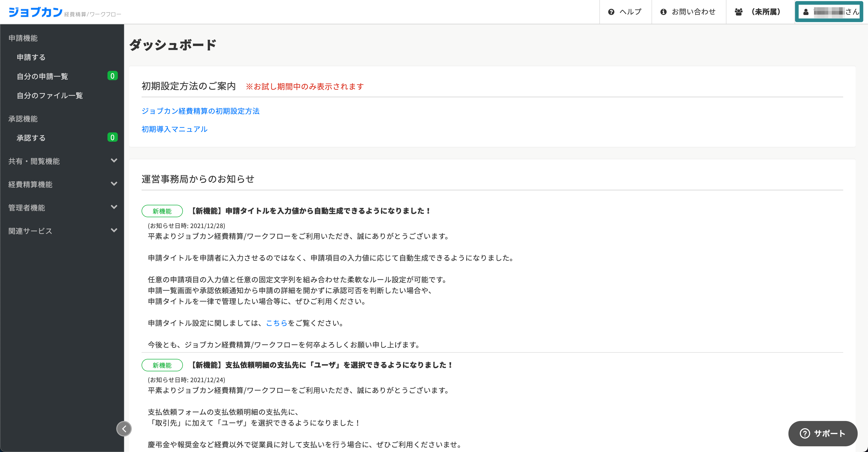
Task: Open the user account menu ending in さん
Action: click(x=829, y=12)
